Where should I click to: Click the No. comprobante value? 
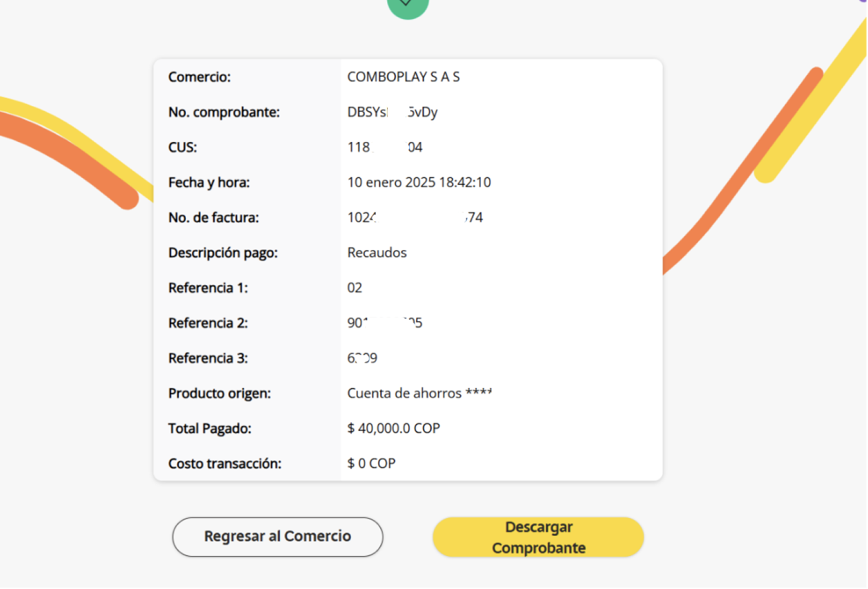392,112
